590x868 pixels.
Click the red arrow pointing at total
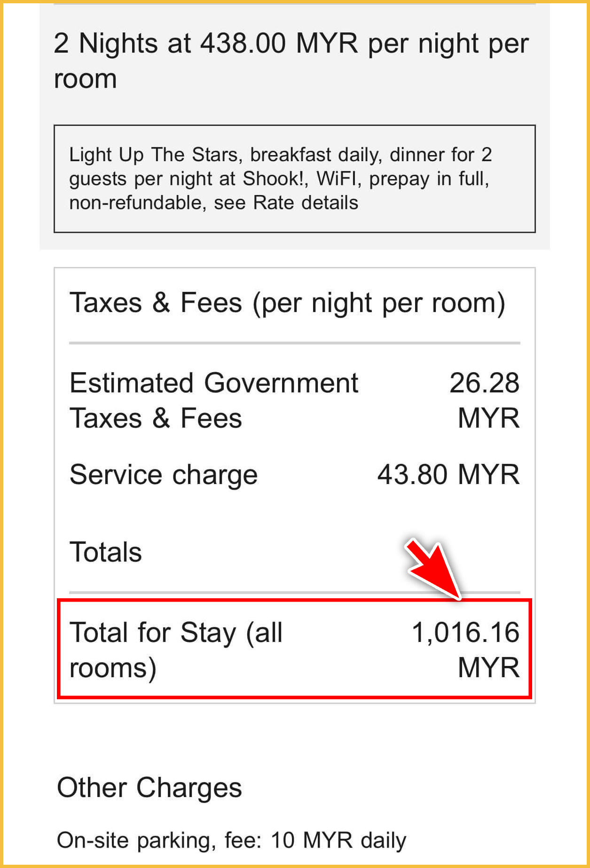click(432, 569)
